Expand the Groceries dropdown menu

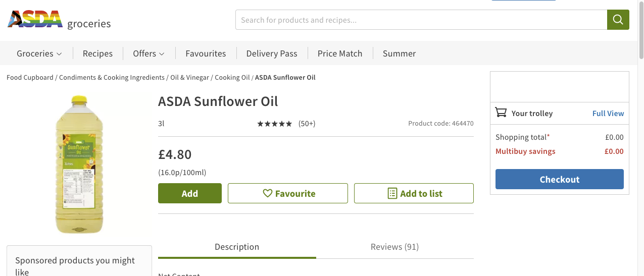[39, 53]
